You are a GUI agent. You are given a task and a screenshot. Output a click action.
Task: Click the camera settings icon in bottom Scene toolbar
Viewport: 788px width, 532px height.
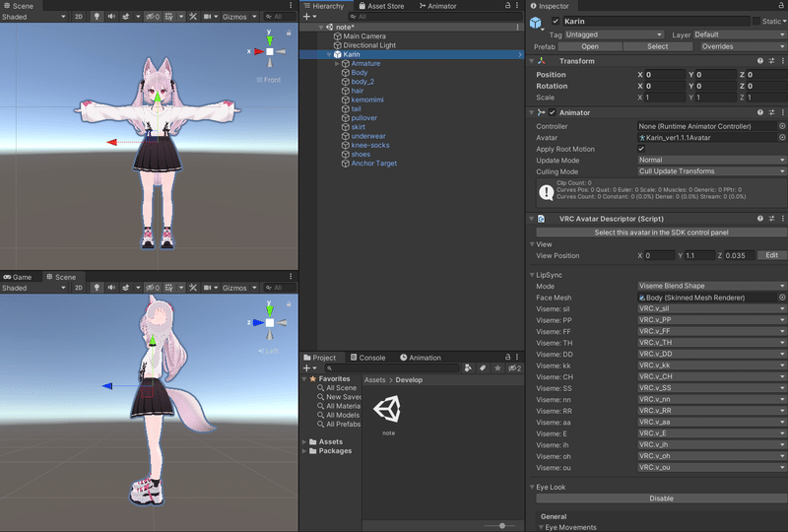(207, 288)
